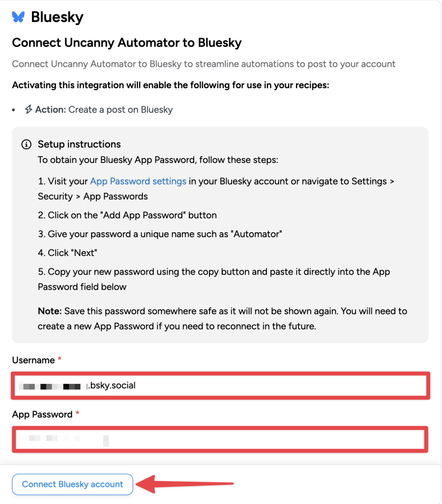
Task: Click inside the Username input field
Action: (221, 385)
